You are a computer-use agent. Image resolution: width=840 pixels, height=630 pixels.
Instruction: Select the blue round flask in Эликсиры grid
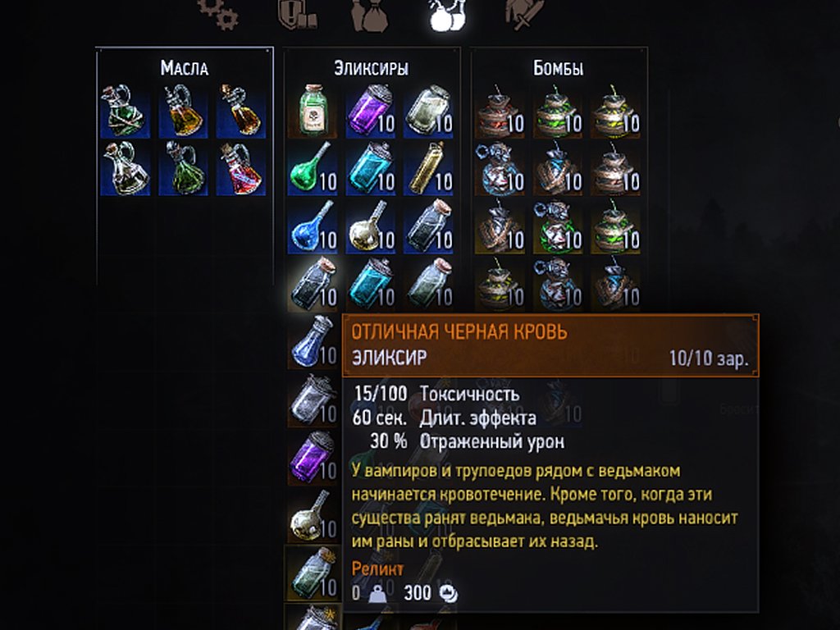pyautogui.click(x=313, y=226)
